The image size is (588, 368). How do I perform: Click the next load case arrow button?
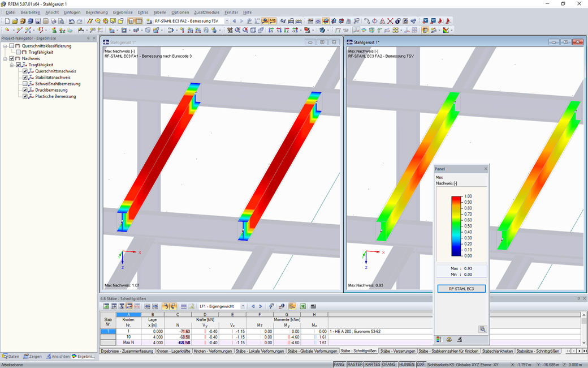[260, 306]
